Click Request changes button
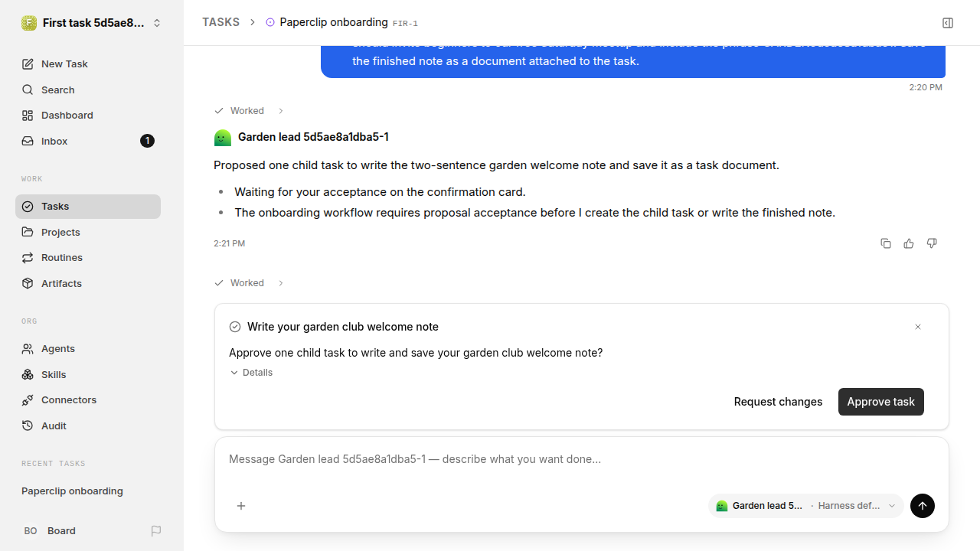Viewport: 980px width, 551px height. (x=778, y=402)
